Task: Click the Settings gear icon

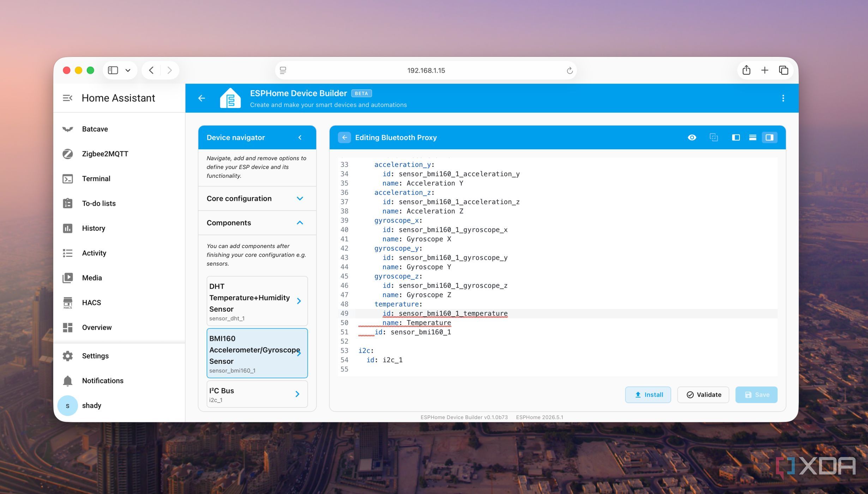Action: click(x=67, y=356)
